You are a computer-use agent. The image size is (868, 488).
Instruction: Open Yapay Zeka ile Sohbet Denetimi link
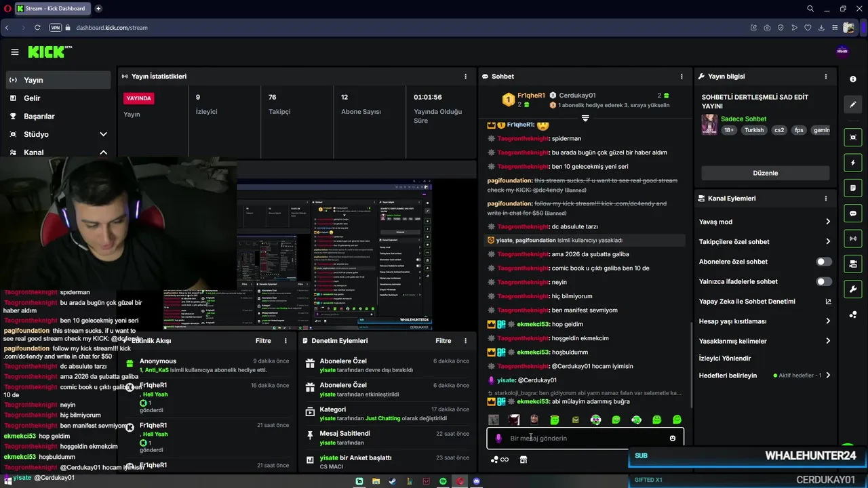(765, 302)
